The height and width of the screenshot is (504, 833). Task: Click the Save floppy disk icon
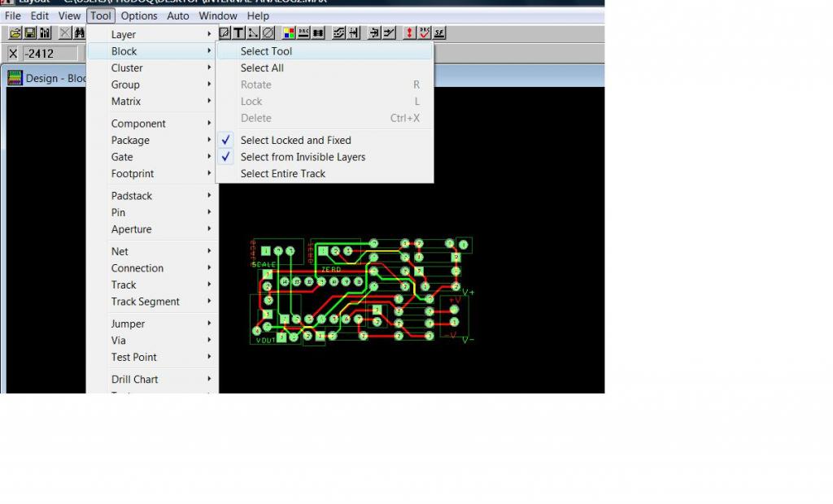click(x=30, y=33)
